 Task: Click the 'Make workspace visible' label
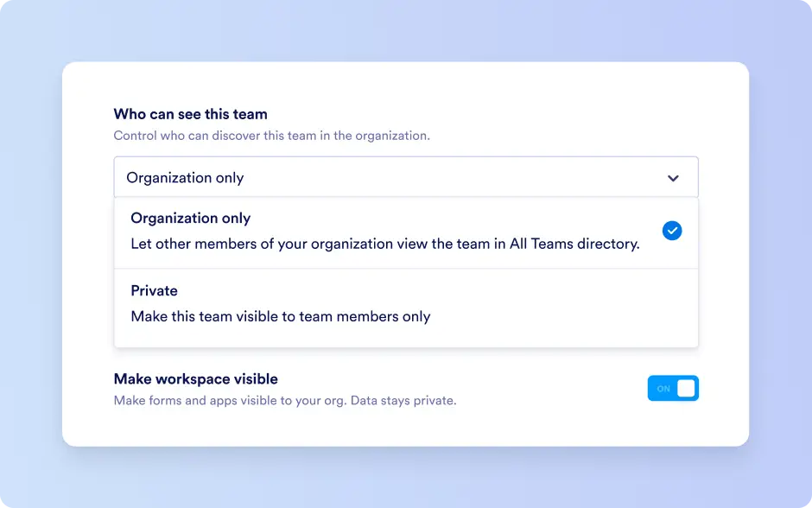[195, 379]
